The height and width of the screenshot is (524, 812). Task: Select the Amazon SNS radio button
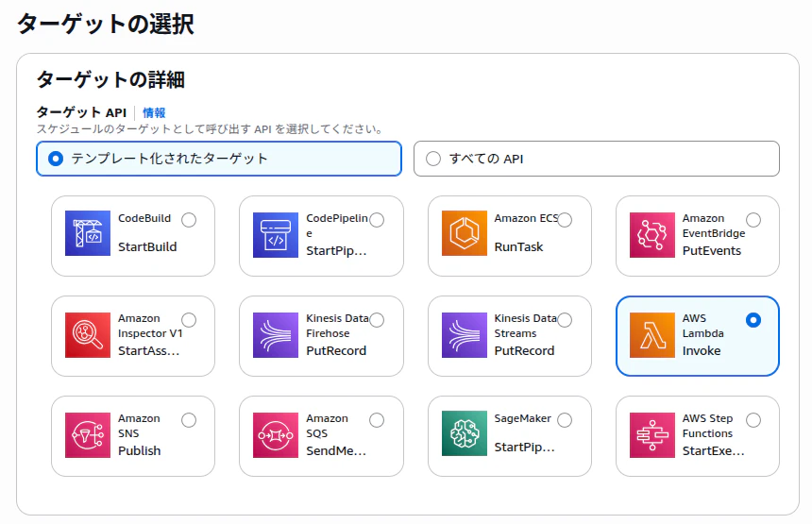[189, 420]
